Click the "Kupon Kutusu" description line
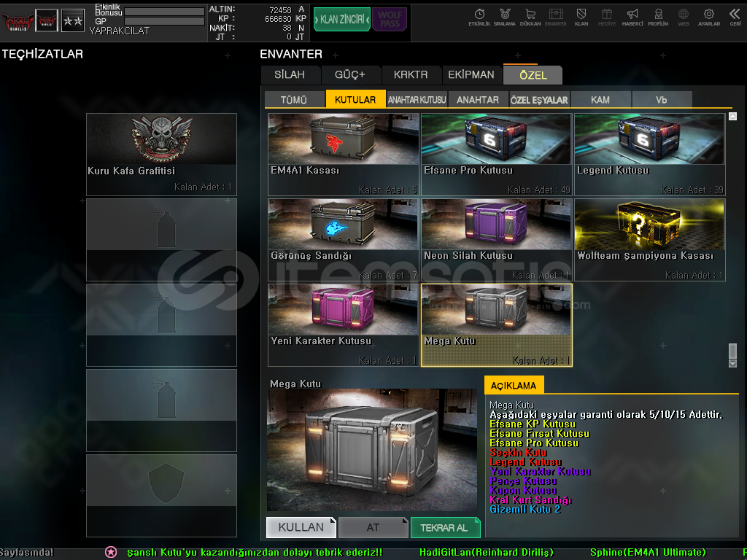Screen dimensions: 747x560 coord(523,490)
